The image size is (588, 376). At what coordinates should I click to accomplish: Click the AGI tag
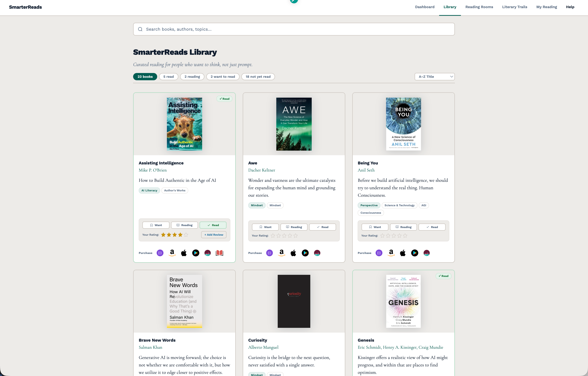point(424,205)
